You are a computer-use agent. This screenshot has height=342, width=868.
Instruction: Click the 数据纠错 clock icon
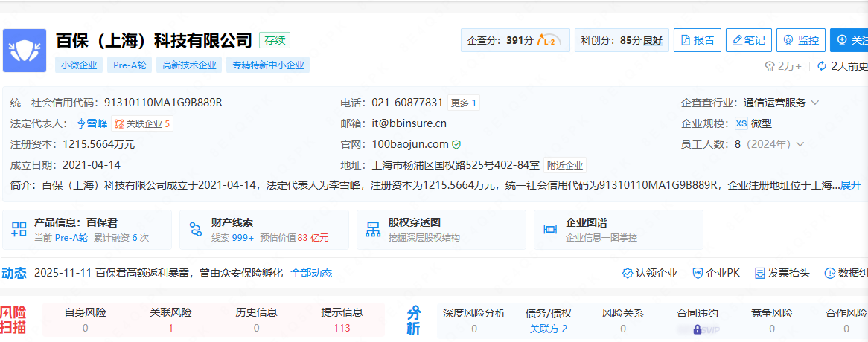830,273
